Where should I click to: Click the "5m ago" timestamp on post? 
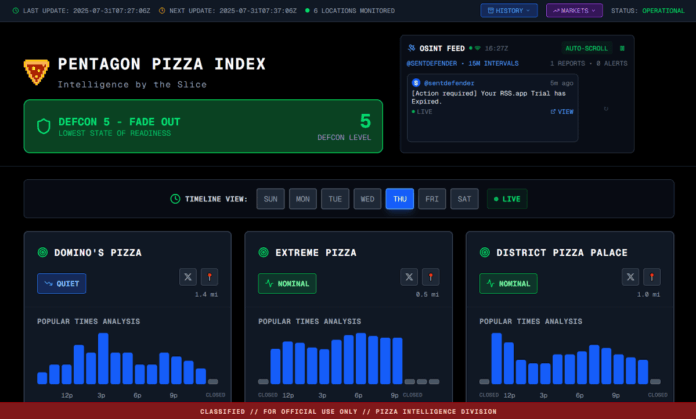[562, 83]
